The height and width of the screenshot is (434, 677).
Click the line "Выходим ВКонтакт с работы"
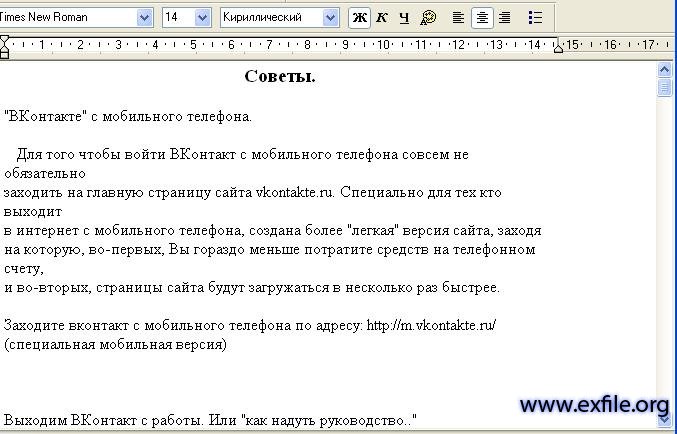(x=104, y=420)
